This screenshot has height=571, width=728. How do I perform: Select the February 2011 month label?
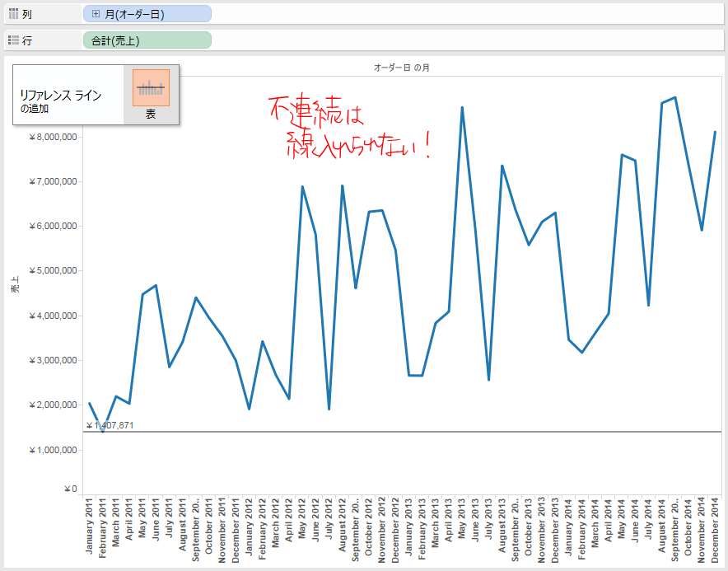(x=103, y=528)
